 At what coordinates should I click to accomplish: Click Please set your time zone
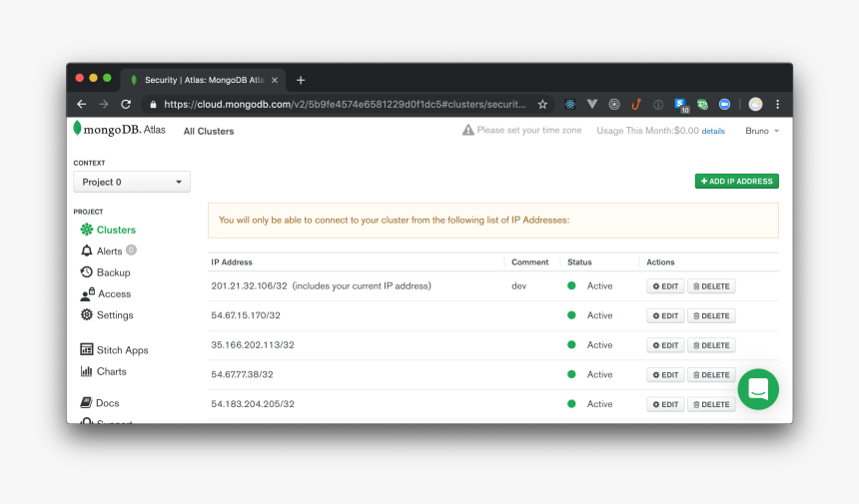[x=529, y=130]
